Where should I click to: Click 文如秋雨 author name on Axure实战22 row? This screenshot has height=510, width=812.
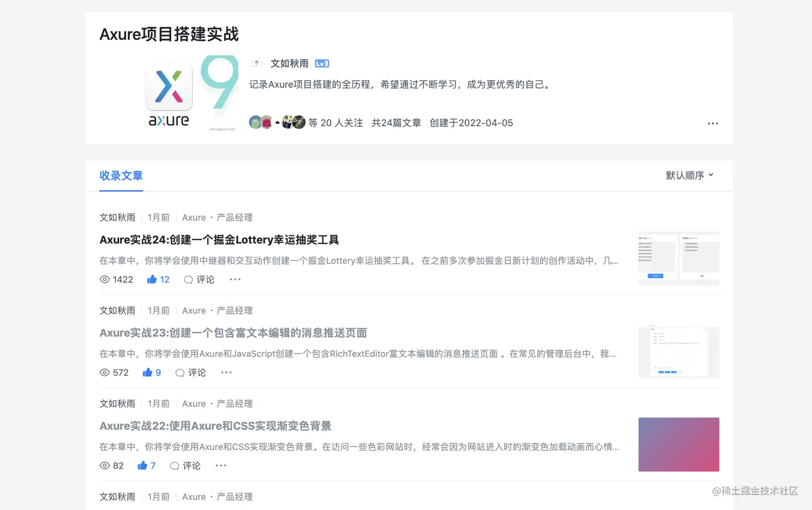(x=117, y=404)
